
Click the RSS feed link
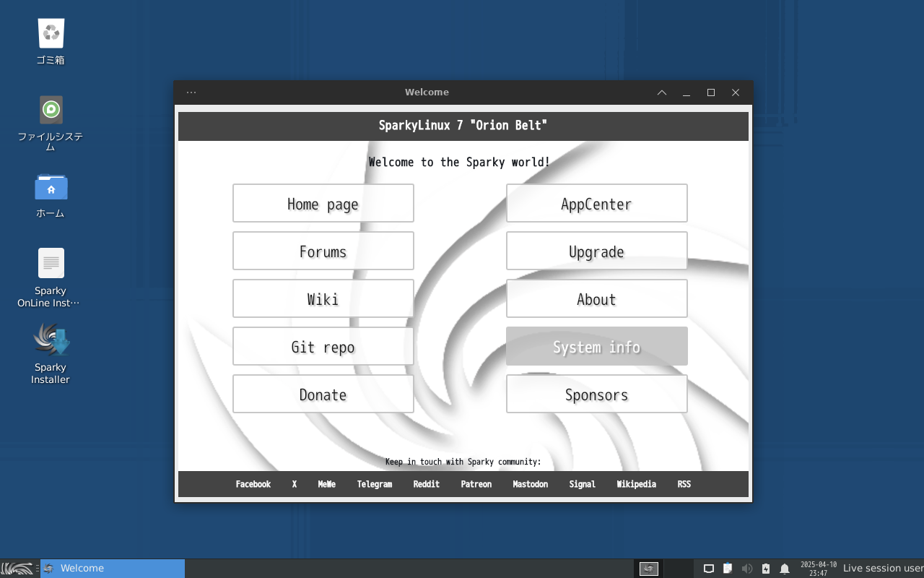pos(684,484)
